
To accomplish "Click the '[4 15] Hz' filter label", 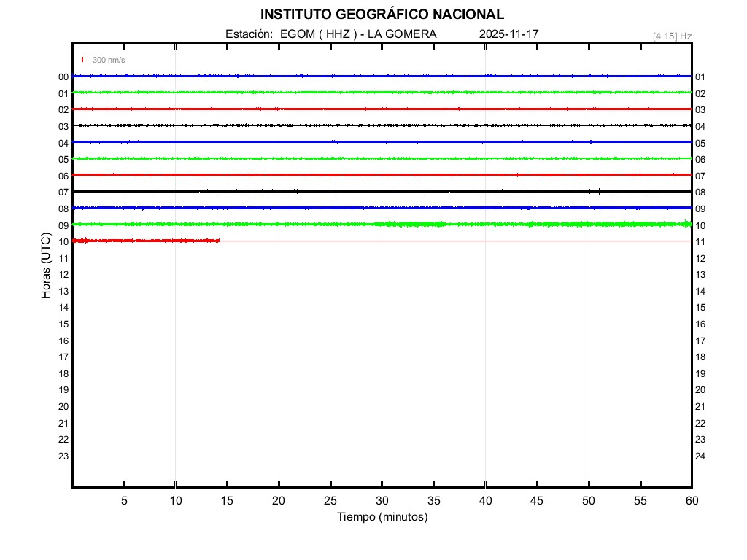I will click(672, 36).
